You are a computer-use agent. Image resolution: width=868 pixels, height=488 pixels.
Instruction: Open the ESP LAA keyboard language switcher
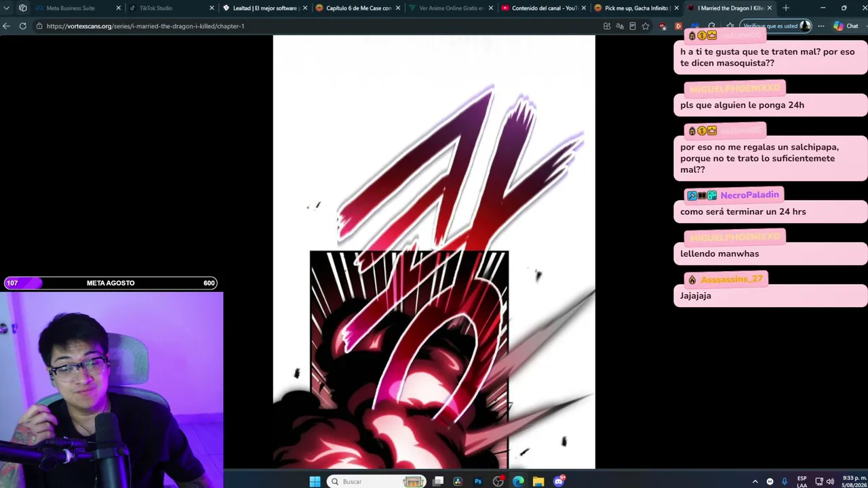click(802, 481)
